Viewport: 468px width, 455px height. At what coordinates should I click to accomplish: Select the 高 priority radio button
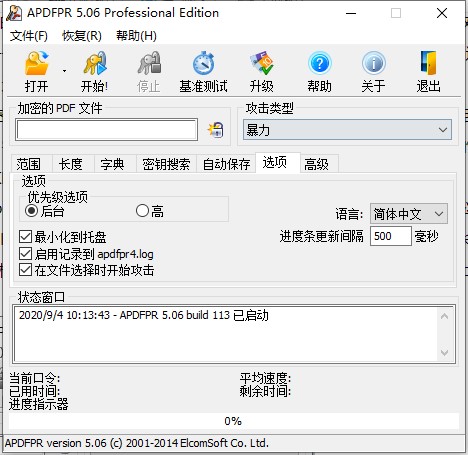click(142, 211)
